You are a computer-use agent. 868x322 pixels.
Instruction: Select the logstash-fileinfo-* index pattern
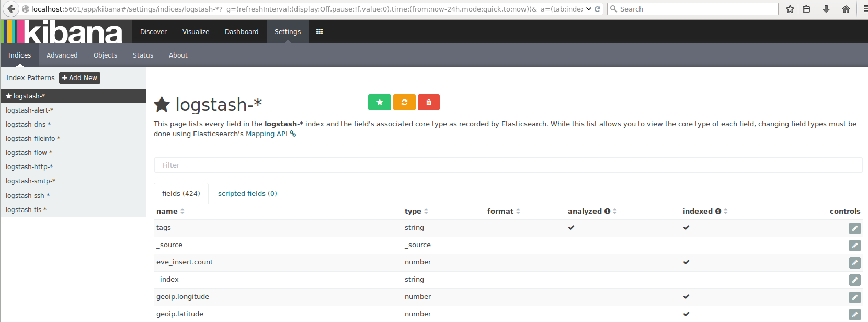click(x=73, y=139)
